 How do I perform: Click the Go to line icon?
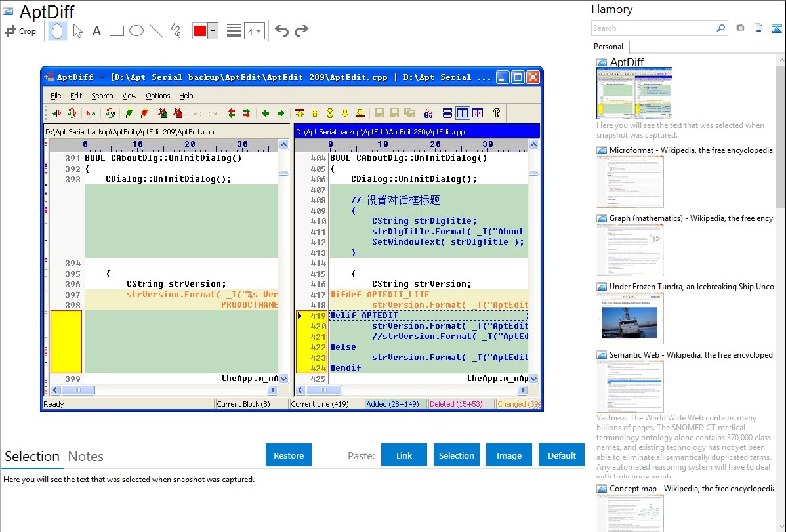[428, 113]
